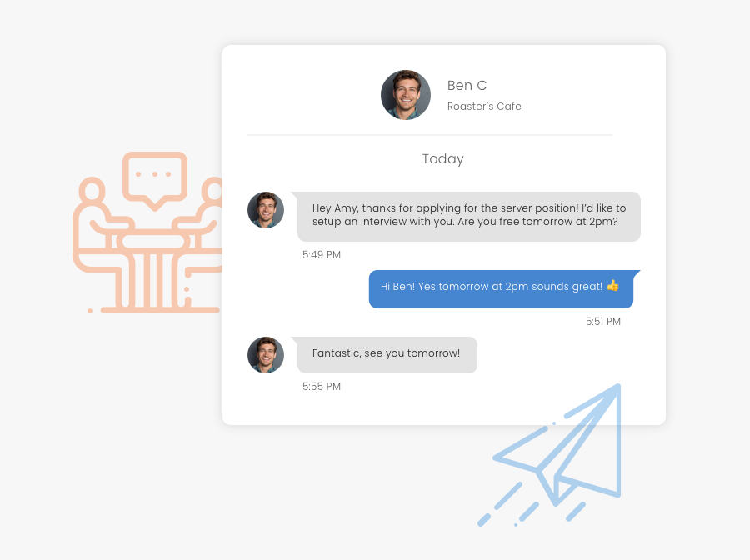The image size is (750, 560).
Task: Click the thumbs up emoji in reply
Action: pyautogui.click(x=612, y=286)
